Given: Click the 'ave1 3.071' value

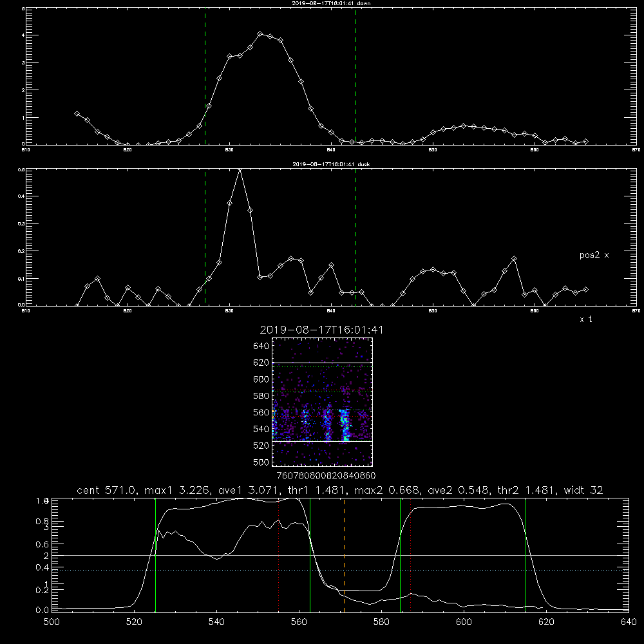Looking at the screenshot, I should click(251, 490).
